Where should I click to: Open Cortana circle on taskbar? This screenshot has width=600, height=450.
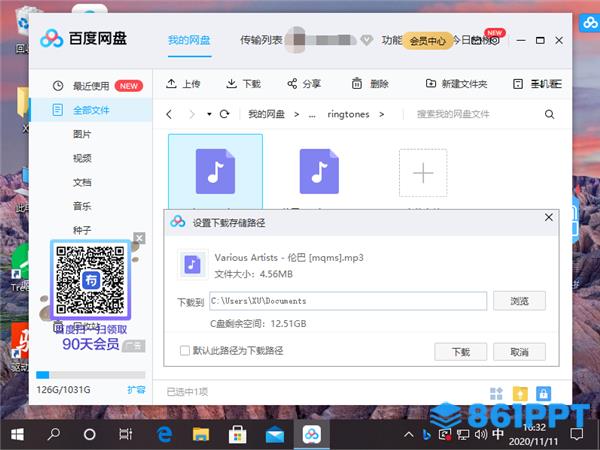pyautogui.click(x=90, y=434)
